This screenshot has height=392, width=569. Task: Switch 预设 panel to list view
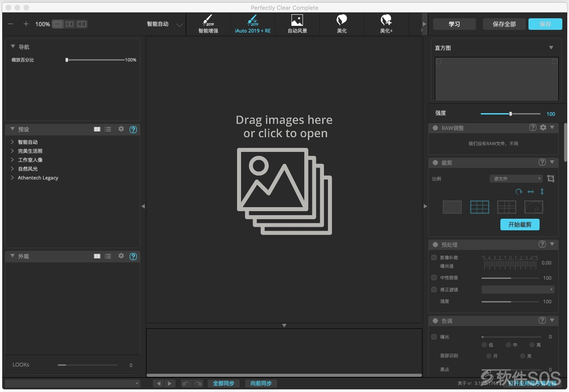[x=108, y=129]
